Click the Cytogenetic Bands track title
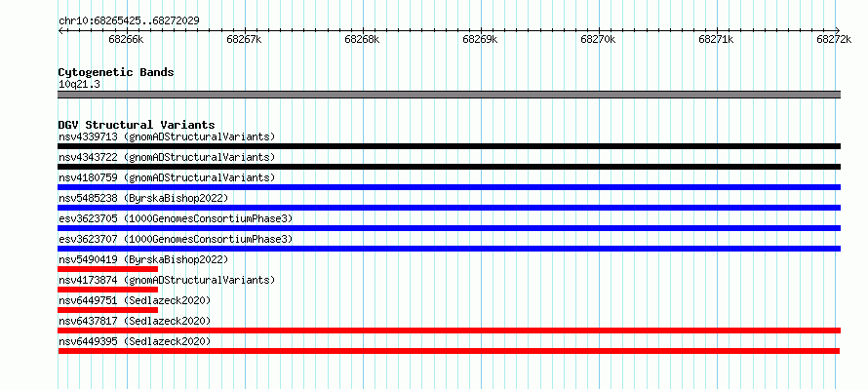 pyautogui.click(x=116, y=72)
